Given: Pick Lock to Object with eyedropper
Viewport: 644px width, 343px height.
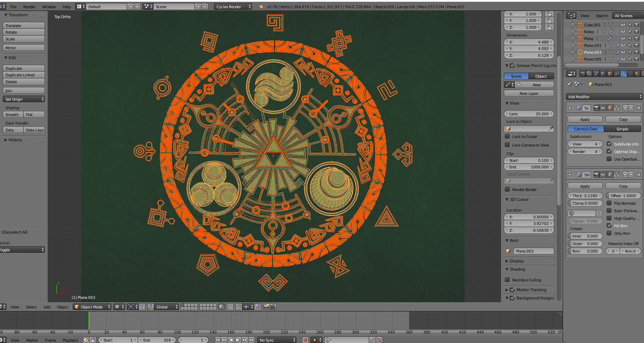Looking at the screenshot, I should click(550, 129).
